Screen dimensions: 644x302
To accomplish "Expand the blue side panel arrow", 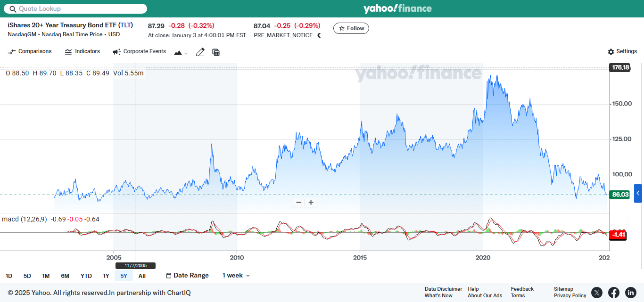I will pos(638,193).
